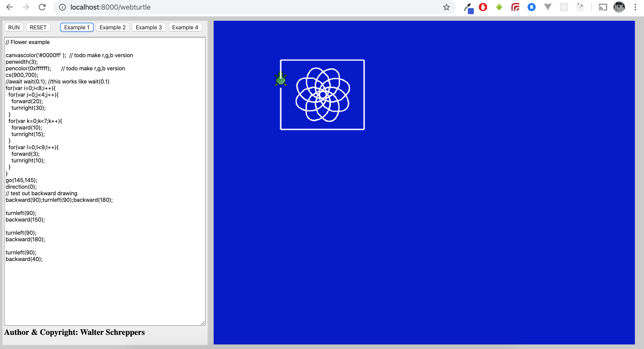
Task: Load Example 2 code
Action: point(113,27)
